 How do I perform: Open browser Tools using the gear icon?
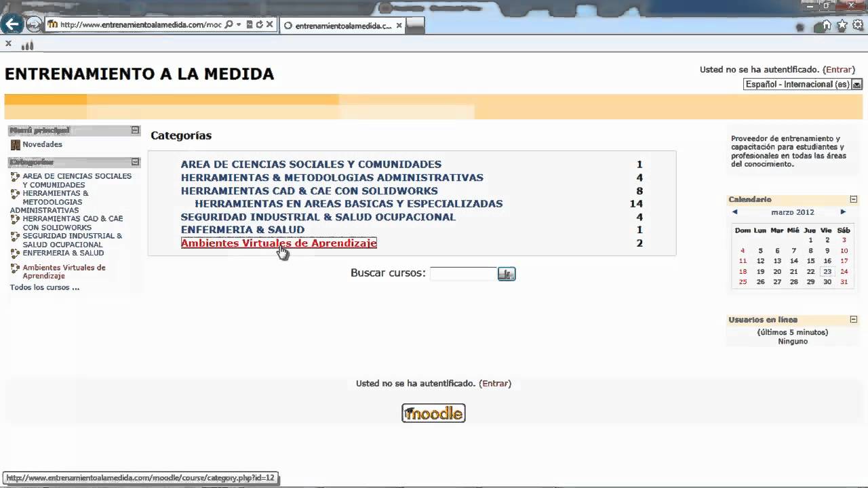pos(858,26)
